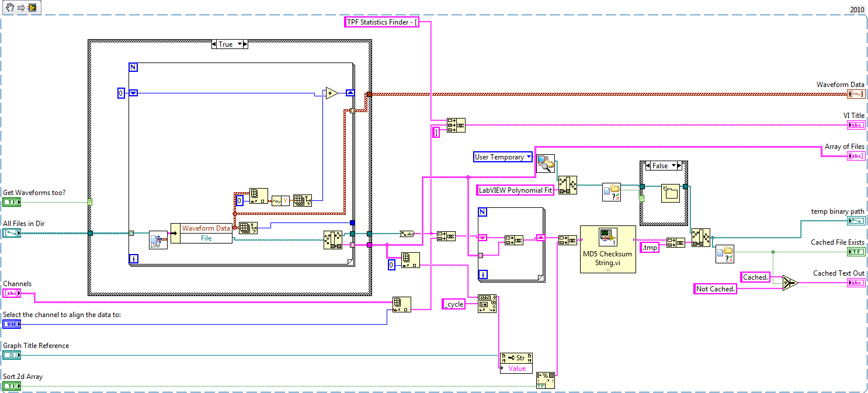868x393 pixels.
Task: Select the temp binary path indicator terminal
Action: pos(856,221)
